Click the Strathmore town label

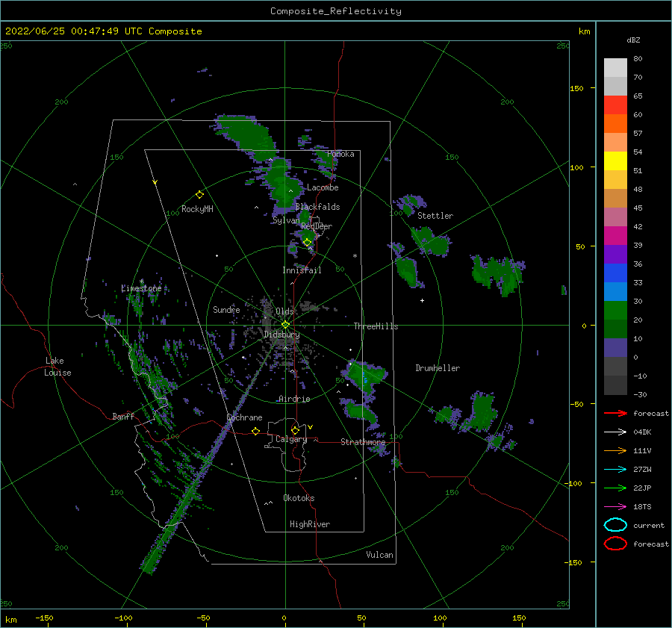363,442
